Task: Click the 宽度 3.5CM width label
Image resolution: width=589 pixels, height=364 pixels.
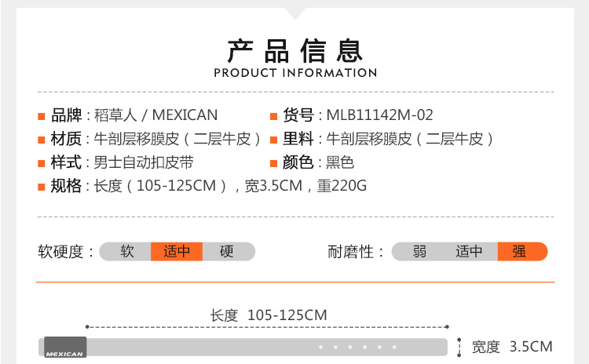Action: [x=512, y=347]
